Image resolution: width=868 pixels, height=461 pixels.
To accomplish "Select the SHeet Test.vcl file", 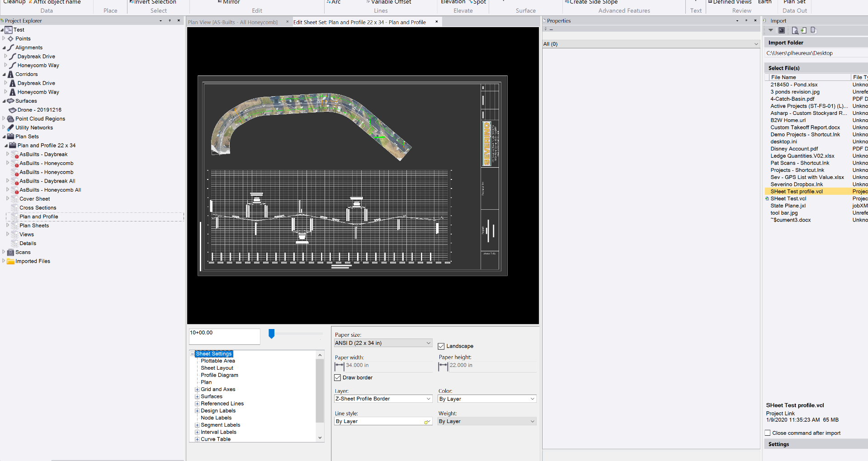I will click(x=788, y=198).
